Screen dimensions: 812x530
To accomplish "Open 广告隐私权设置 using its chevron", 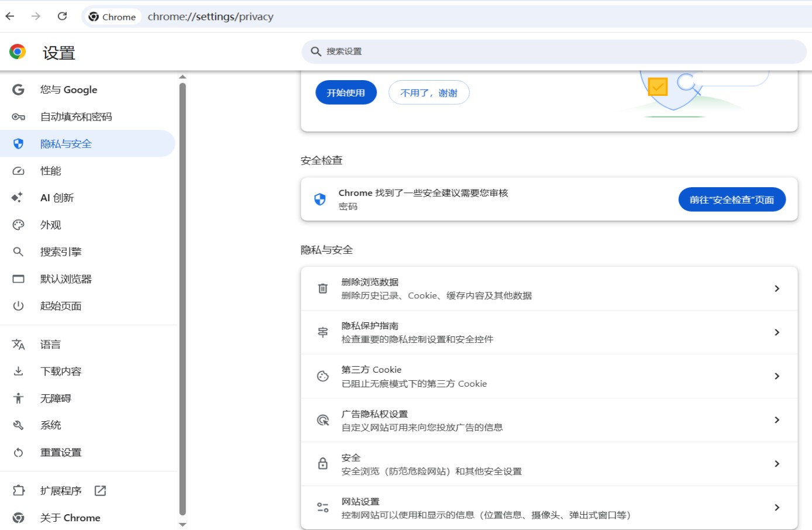I will coord(777,420).
